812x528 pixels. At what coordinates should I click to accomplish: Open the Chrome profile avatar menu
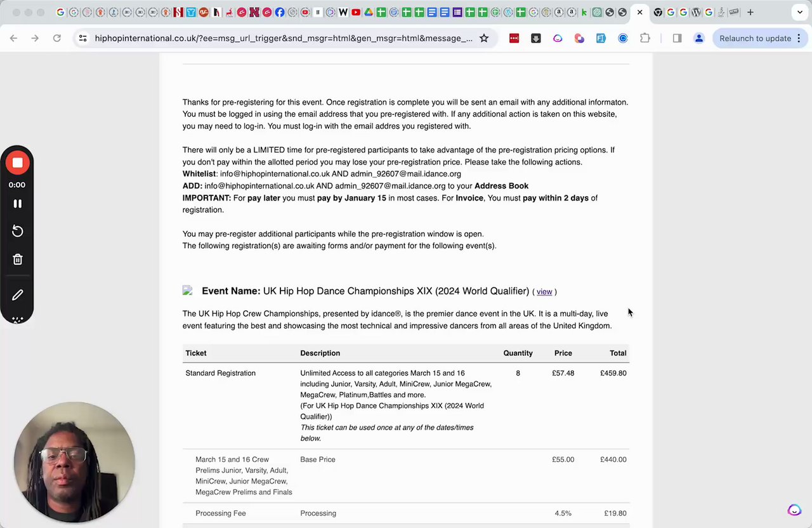tap(699, 38)
